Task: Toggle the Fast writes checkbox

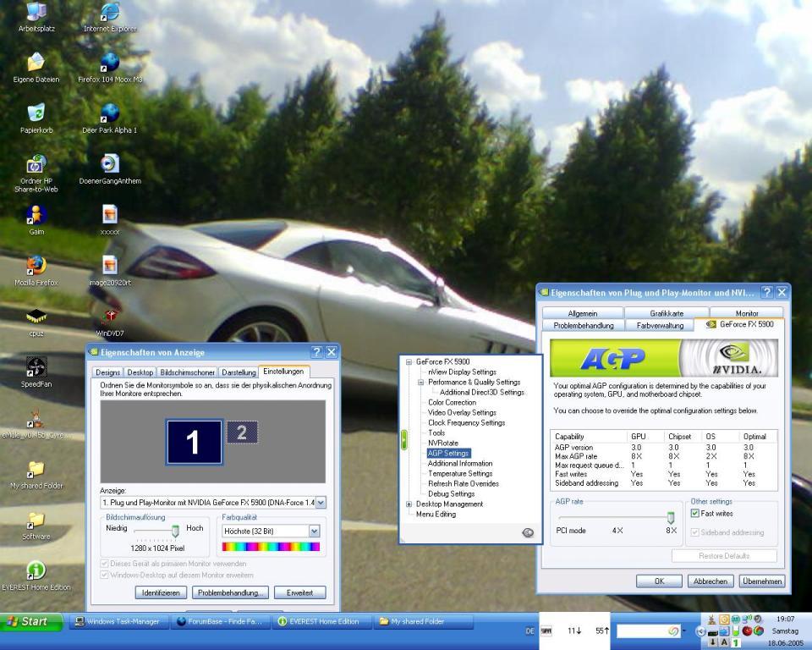Action: pos(695,513)
